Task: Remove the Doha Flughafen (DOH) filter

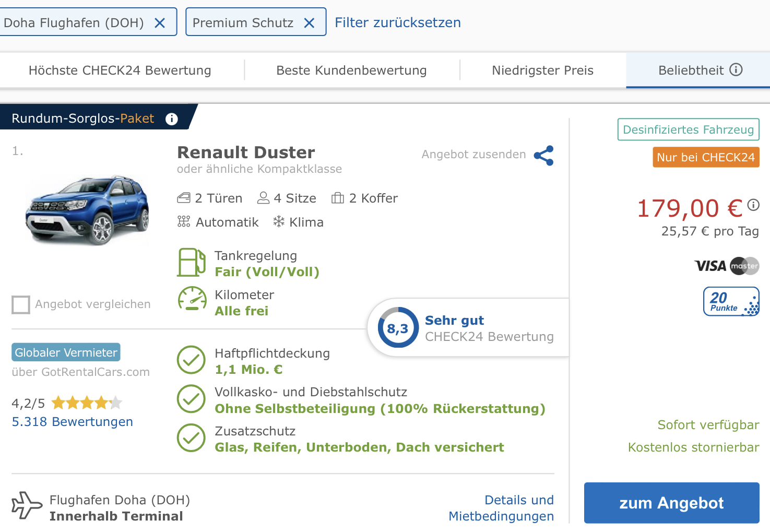Action: click(160, 23)
